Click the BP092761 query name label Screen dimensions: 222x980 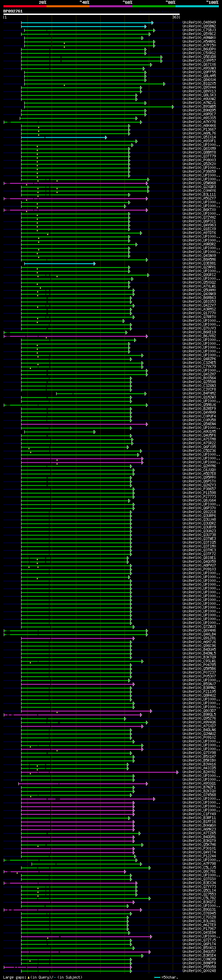[13, 11]
